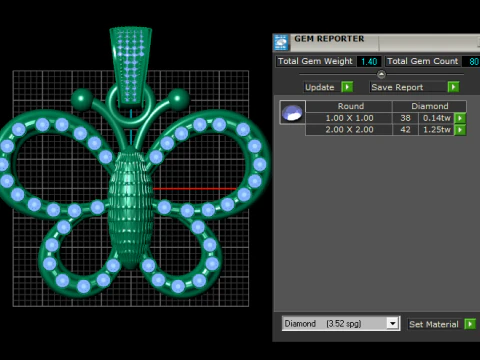Image resolution: width=480 pixels, height=360 pixels.
Task: Click the Update button label
Action: click(320, 87)
